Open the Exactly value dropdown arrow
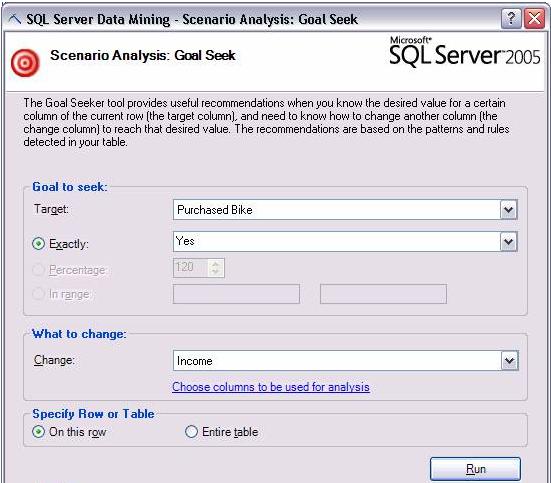This screenshot has width=551, height=483. pyautogui.click(x=508, y=242)
